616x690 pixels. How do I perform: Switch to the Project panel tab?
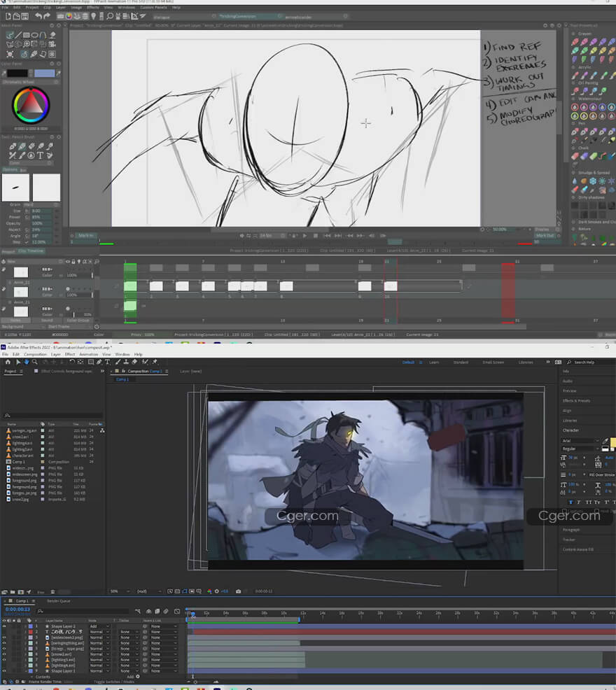tap(10, 371)
